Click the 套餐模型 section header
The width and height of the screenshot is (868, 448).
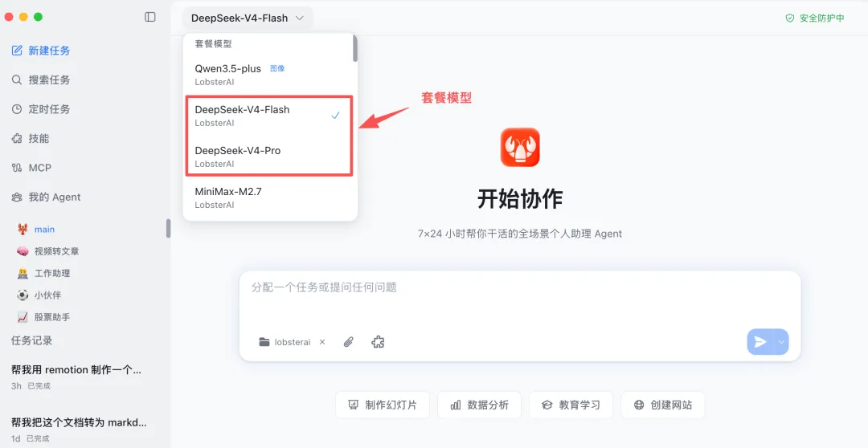[x=213, y=43]
